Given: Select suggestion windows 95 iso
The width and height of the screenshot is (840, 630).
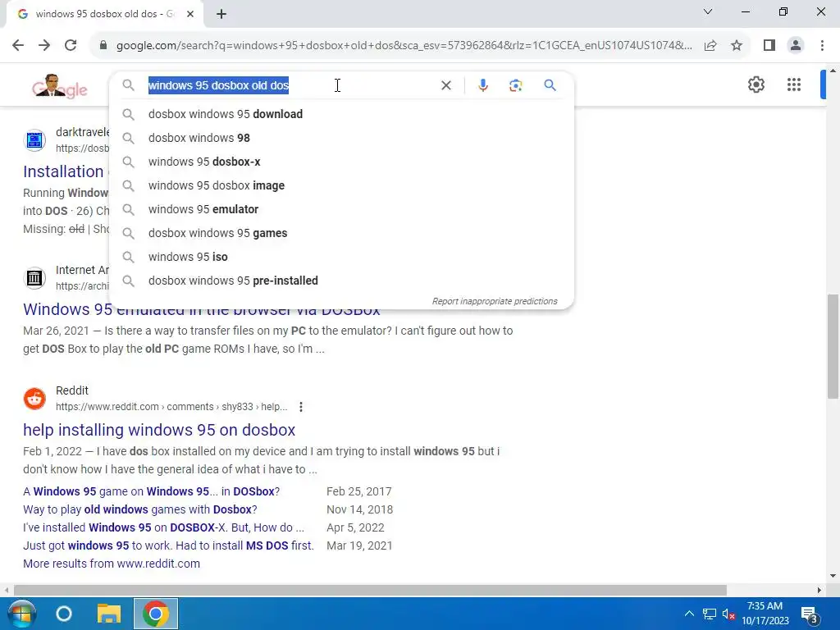Looking at the screenshot, I should [x=341, y=257].
